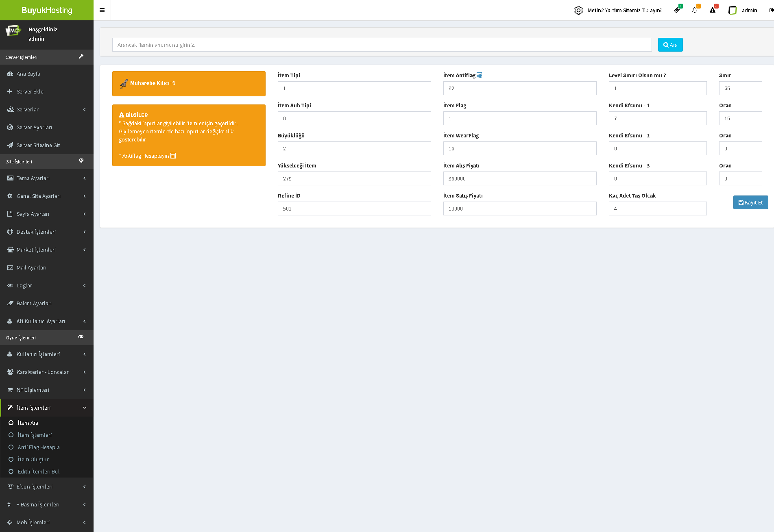This screenshot has height=532, width=774.
Task: Select İtem Oluştur submenu item
Action: [x=33, y=459]
